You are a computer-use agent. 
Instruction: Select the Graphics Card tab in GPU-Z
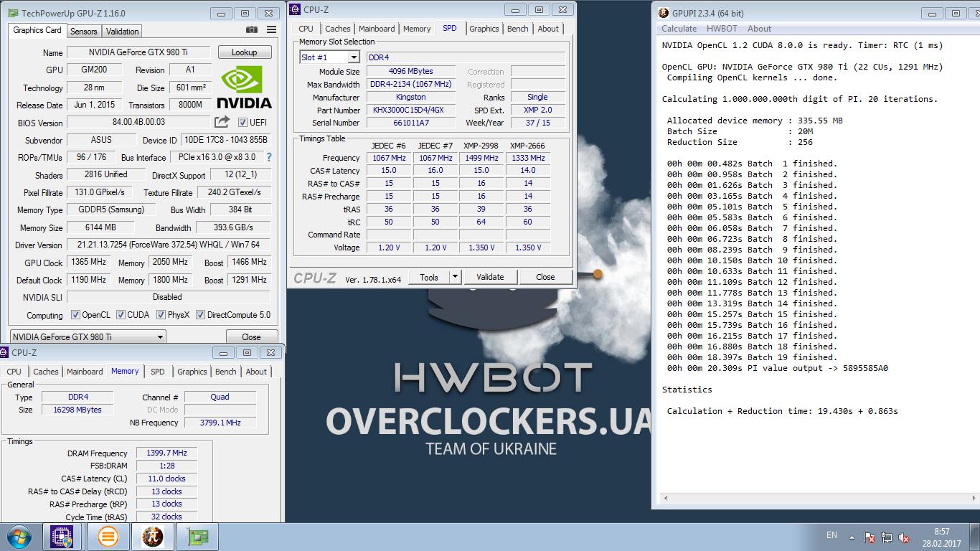(x=37, y=30)
